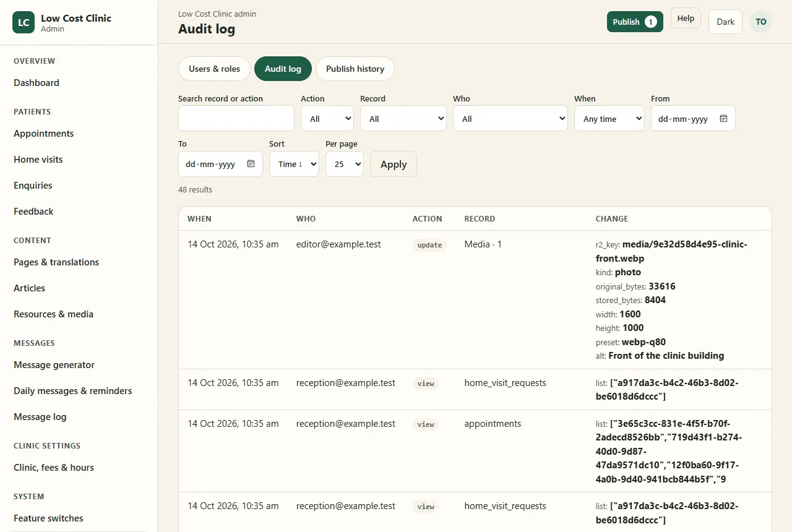Click the From date input field
Image resolution: width=792 pixels, height=532 pixels.
(693, 118)
